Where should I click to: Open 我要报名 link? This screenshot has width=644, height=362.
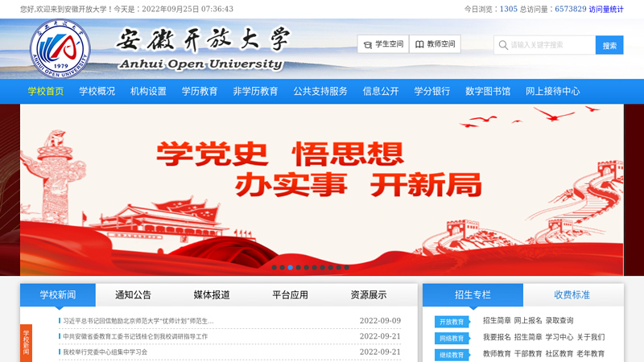(x=497, y=337)
